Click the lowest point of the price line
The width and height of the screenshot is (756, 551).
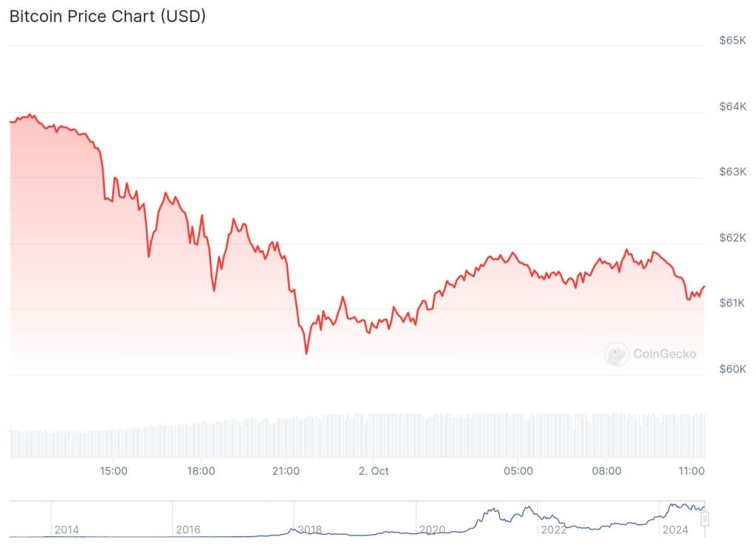[306, 353]
